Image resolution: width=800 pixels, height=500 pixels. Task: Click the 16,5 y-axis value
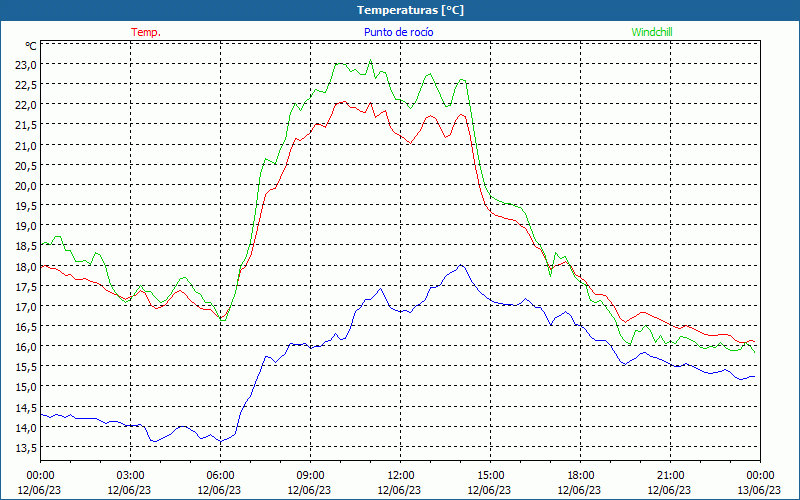point(27,327)
